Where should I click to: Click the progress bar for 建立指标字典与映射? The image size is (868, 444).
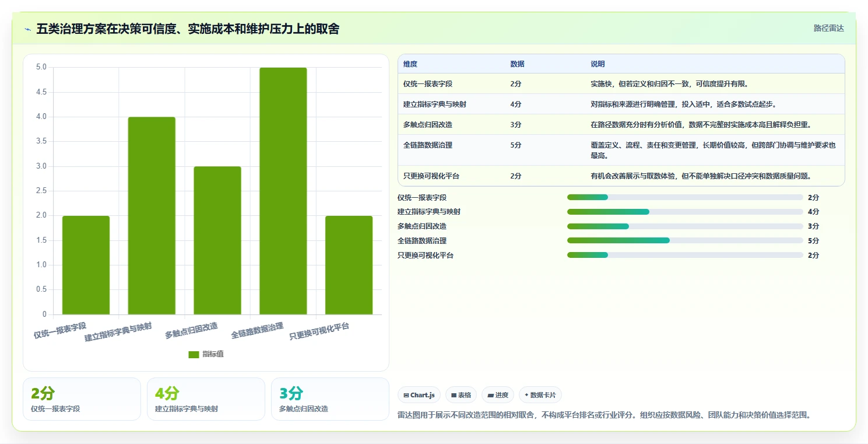(685, 212)
